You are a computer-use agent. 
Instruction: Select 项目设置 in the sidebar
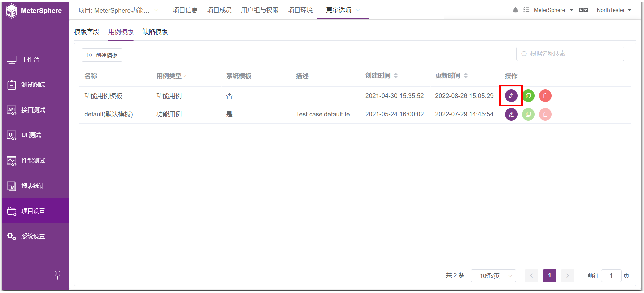tap(35, 211)
